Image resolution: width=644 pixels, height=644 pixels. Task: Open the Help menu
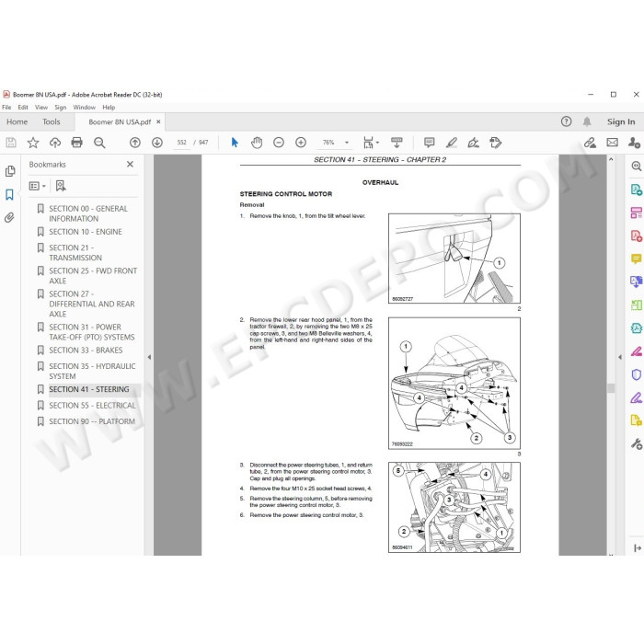click(109, 108)
